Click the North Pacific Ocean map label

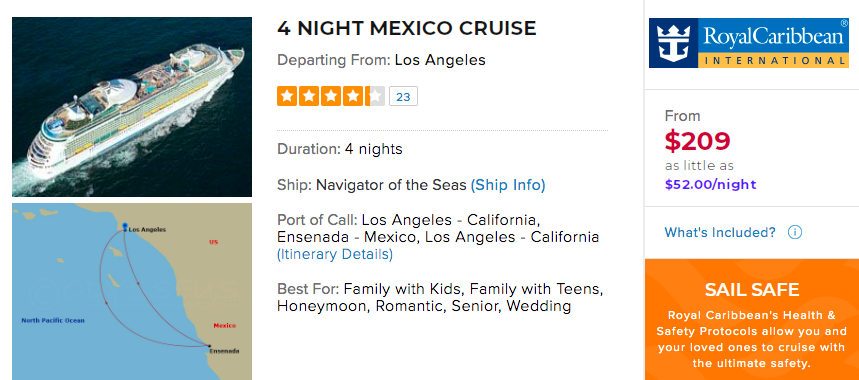(53, 320)
